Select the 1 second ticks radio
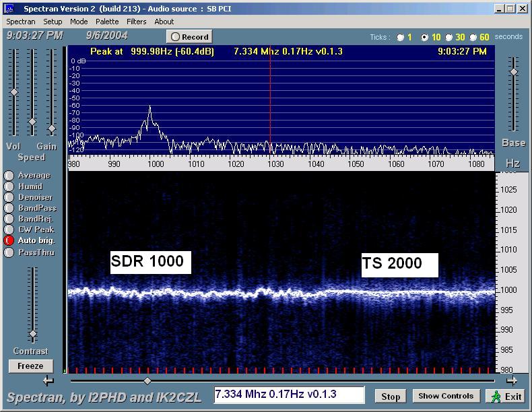 (x=401, y=38)
